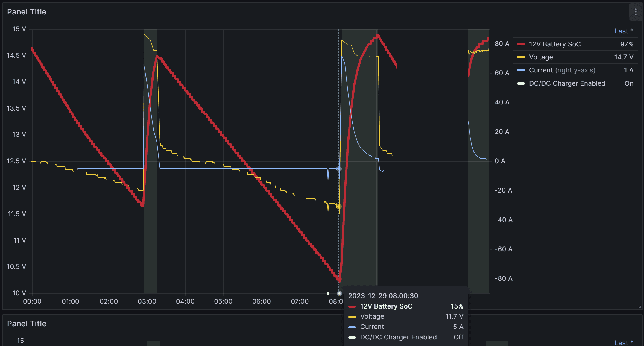644x346 pixels.
Task: Click the 97% value in the legend
Action: coord(627,44)
